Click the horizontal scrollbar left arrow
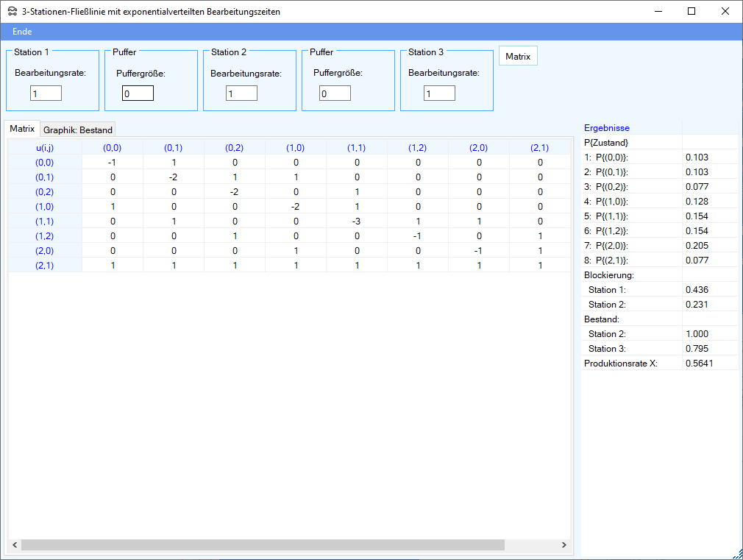The image size is (743, 560). [x=13, y=545]
